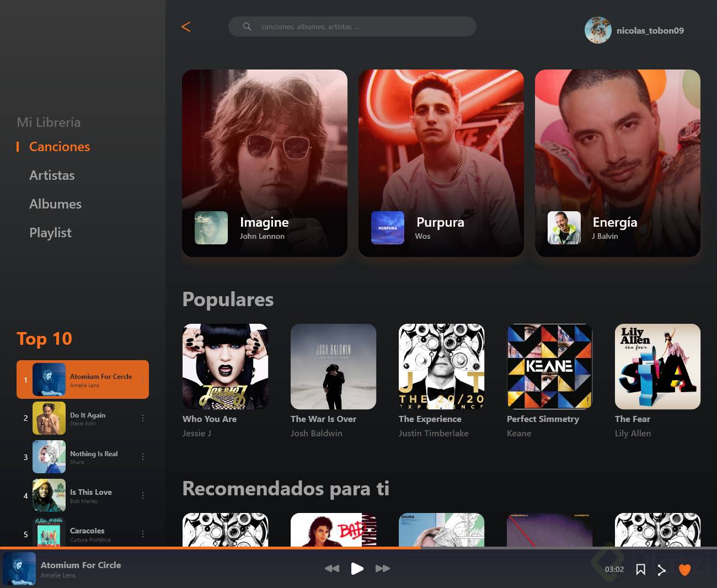
Task: Go back to the previous track
Action: pos(332,569)
